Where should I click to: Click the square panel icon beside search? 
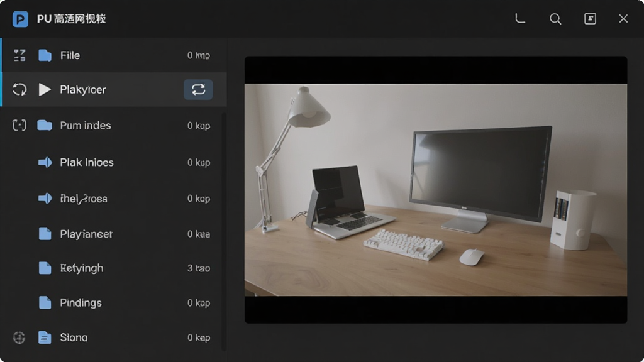point(590,19)
